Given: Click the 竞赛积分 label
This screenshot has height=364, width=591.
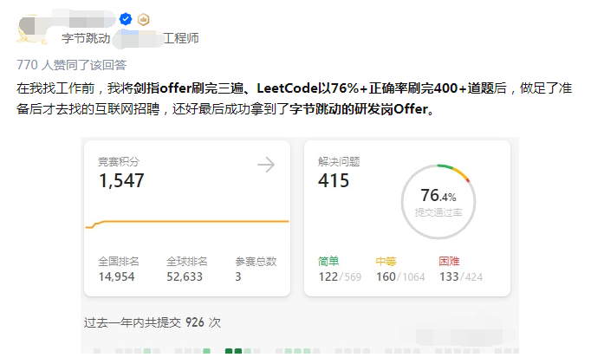Looking at the screenshot, I should [x=119, y=162].
